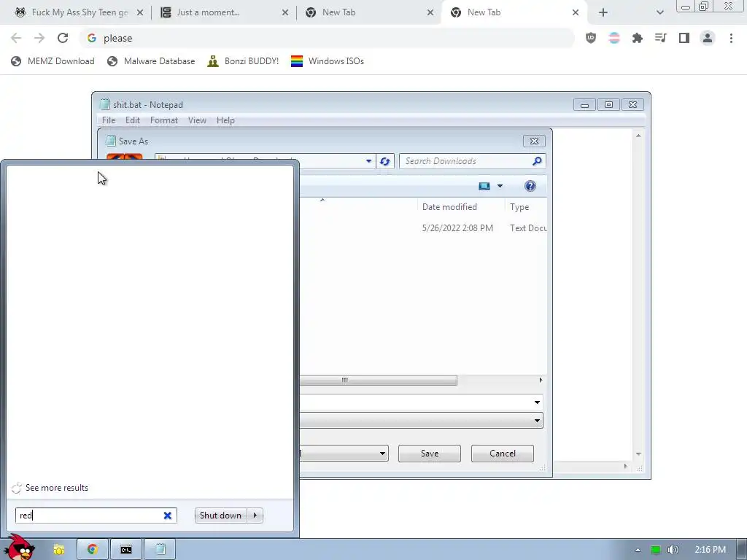Close the Save As dialog

(x=534, y=141)
